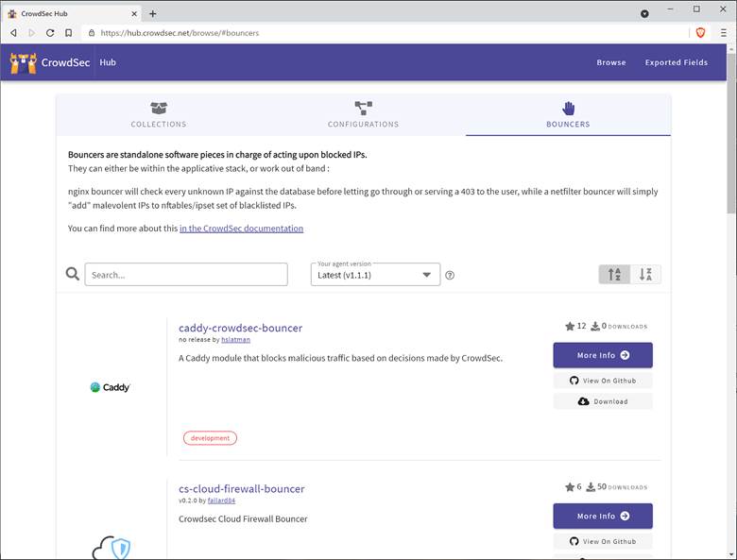Open author fallard84 profile link

coord(221,501)
